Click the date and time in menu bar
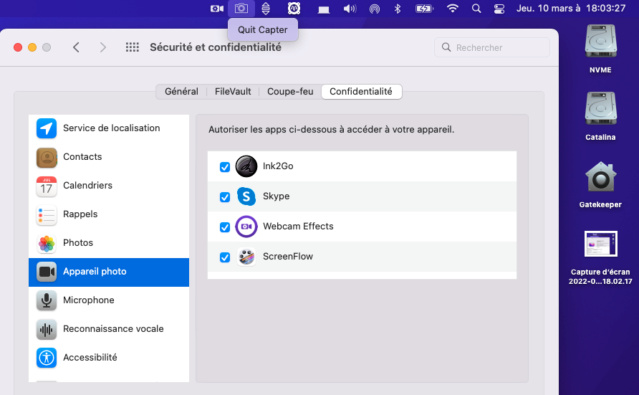The image size is (639, 395). [x=571, y=8]
